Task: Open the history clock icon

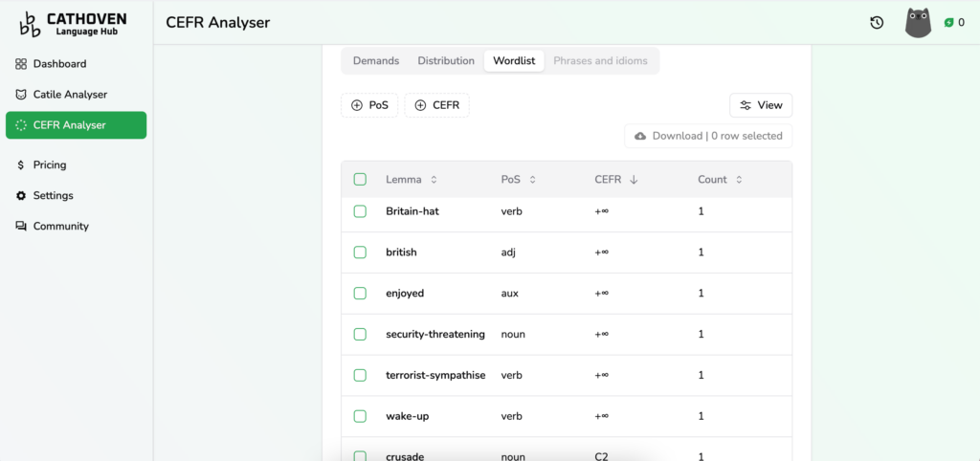Action: tap(877, 23)
